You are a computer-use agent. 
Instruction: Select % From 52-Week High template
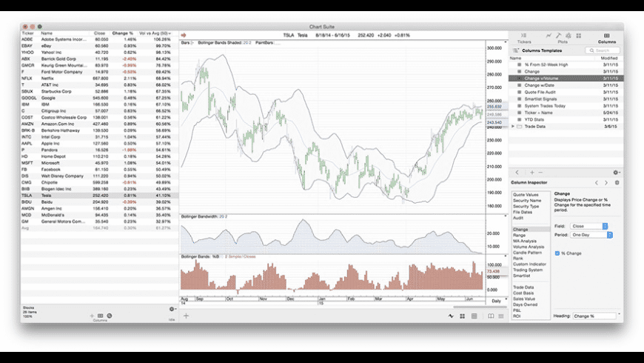point(566,64)
